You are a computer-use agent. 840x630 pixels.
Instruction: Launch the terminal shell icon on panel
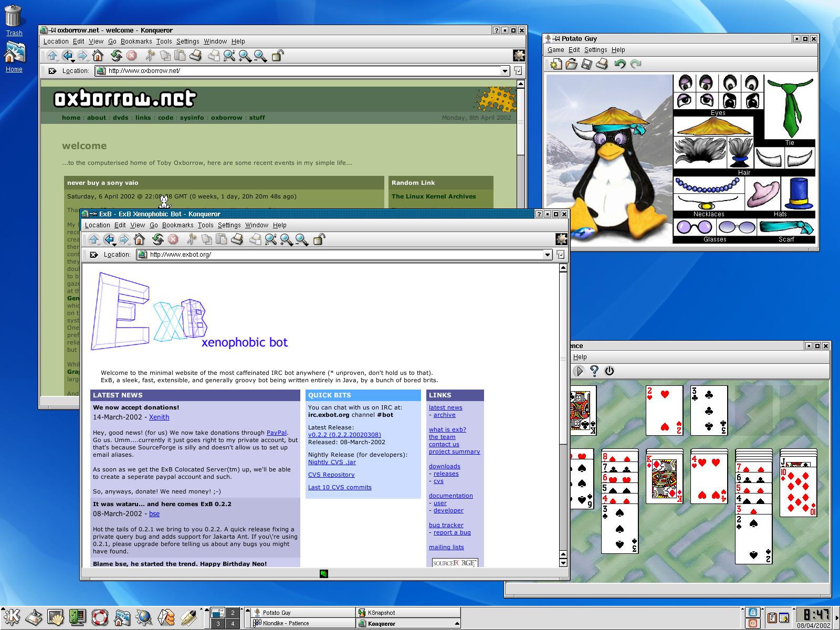pos(56,617)
